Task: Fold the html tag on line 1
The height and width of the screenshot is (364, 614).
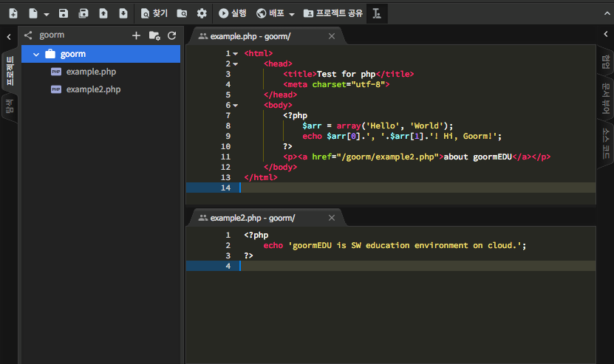Action: point(235,53)
